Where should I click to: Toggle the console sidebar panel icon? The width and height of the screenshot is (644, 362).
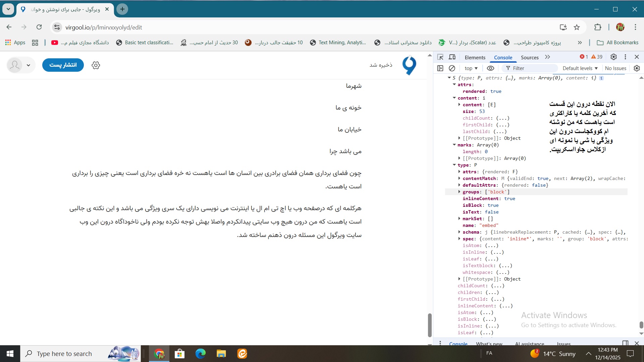[x=440, y=68]
